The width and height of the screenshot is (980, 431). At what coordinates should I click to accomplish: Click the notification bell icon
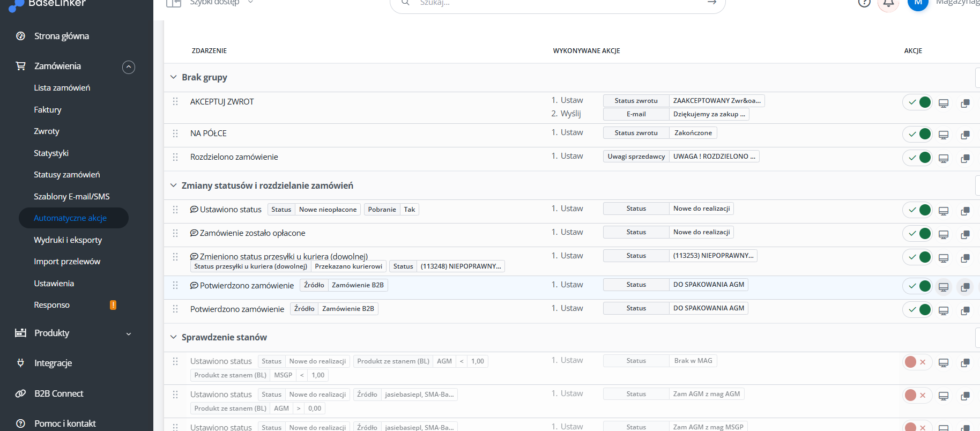888,3
